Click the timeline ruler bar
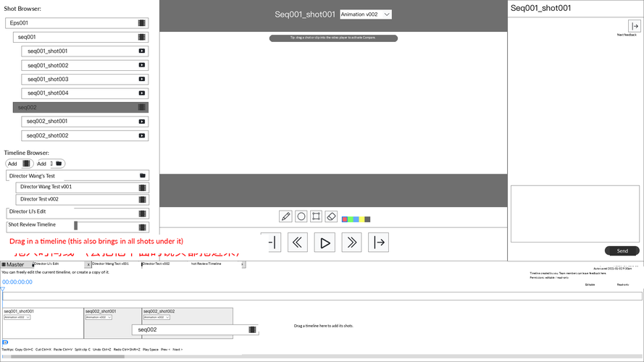 (322, 296)
